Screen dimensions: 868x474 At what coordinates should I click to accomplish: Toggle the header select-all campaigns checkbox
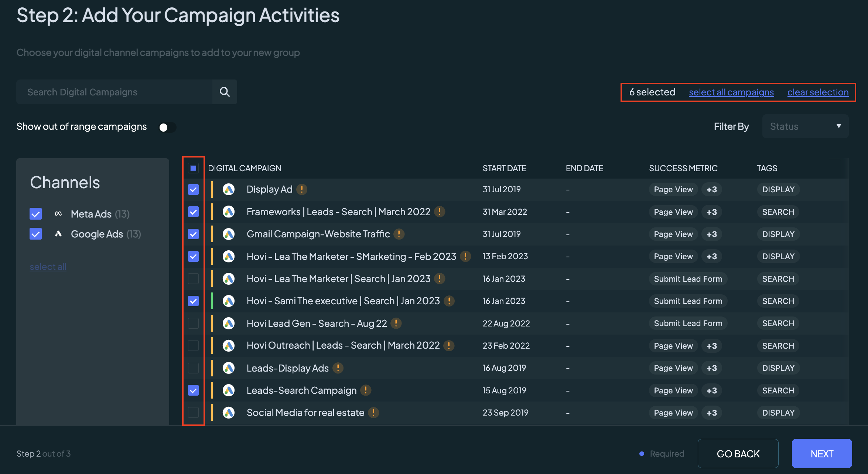tap(193, 168)
